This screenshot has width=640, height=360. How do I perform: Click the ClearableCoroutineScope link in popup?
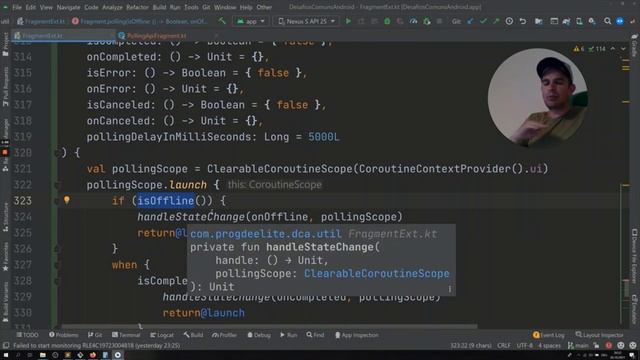tap(376, 273)
